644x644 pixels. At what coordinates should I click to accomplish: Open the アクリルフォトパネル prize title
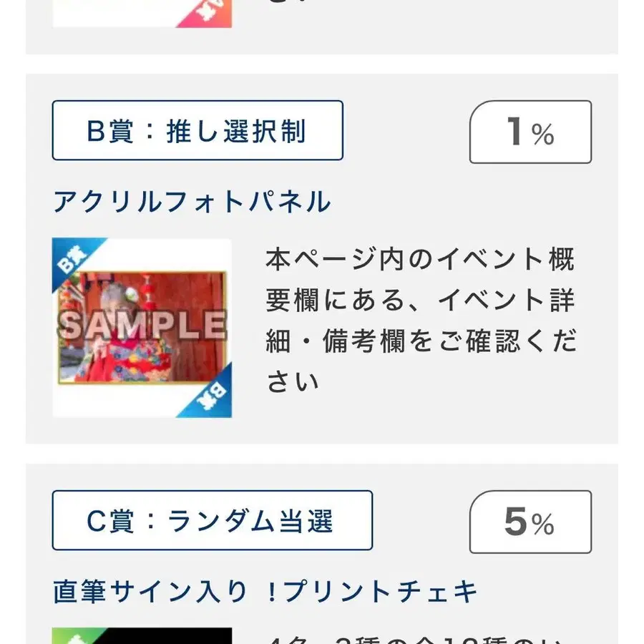click(x=192, y=203)
